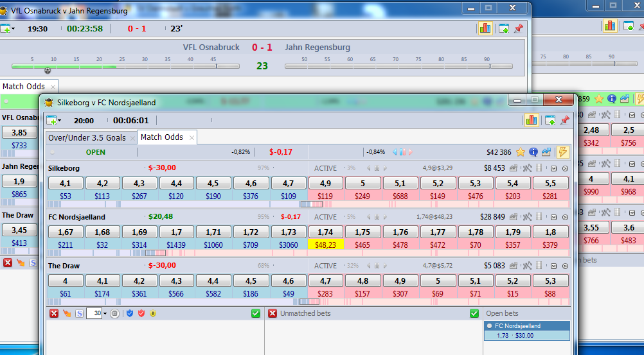Toggle the OPEN status indicator dot in Silkeborg window
The width and height of the screenshot is (644, 355).
[x=52, y=152]
